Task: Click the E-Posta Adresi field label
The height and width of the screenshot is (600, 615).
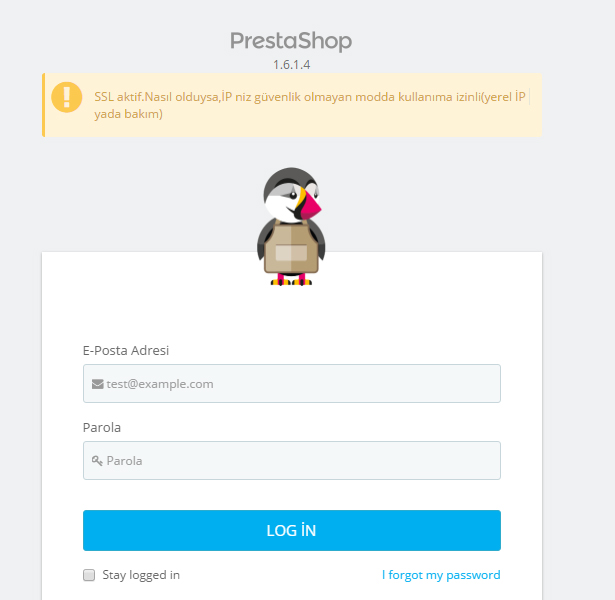Action: click(126, 350)
